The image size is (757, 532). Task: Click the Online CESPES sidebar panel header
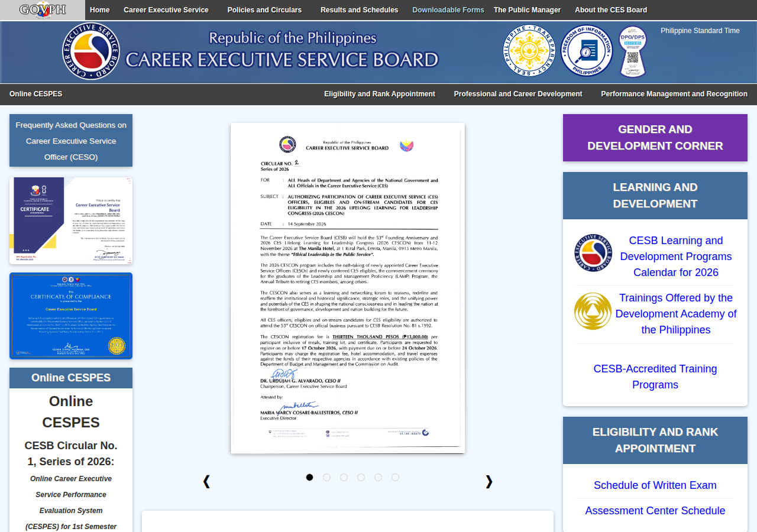[71, 378]
